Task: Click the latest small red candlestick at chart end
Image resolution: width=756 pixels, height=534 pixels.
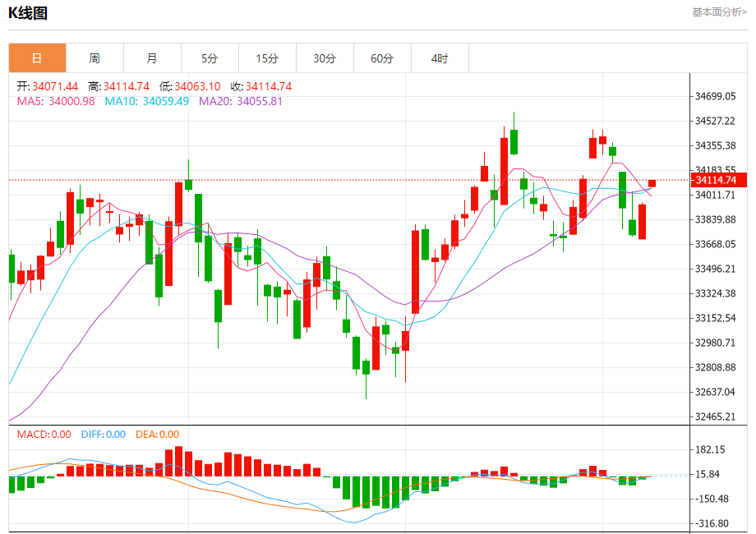Action: pyautogui.click(x=652, y=183)
